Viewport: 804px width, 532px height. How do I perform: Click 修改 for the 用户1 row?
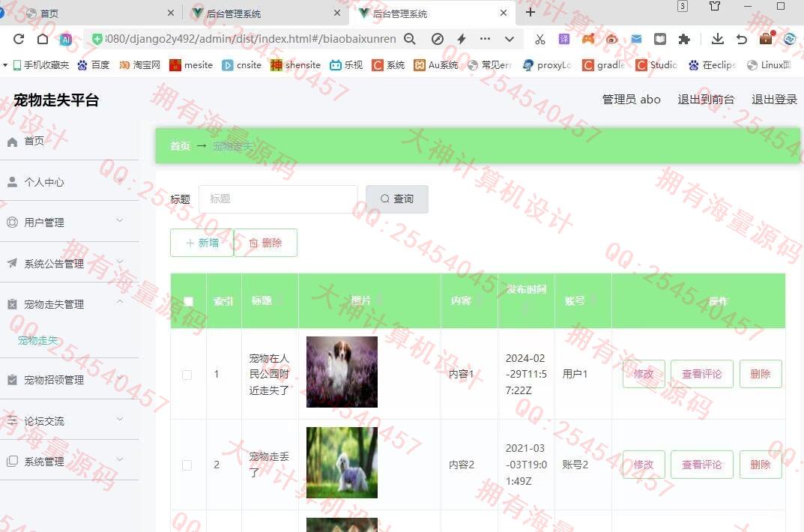[644, 374]
